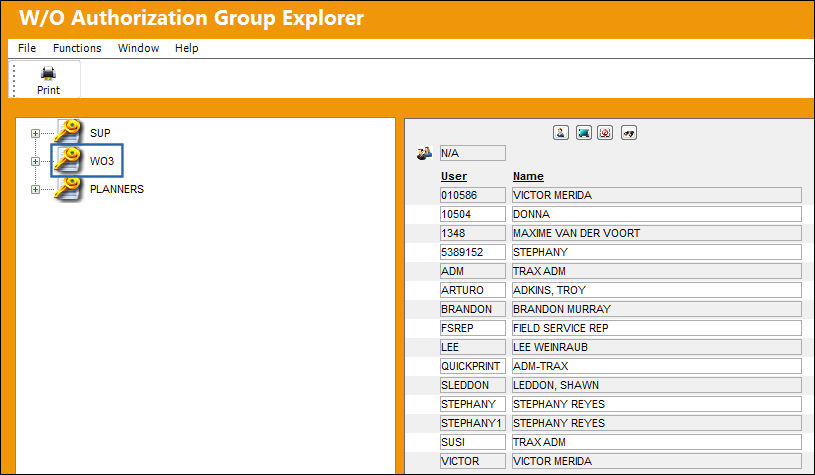Screen dimensions: 815x475
Task: Click the two-people group icon beside N/A
Action: (x=424, y=153)
